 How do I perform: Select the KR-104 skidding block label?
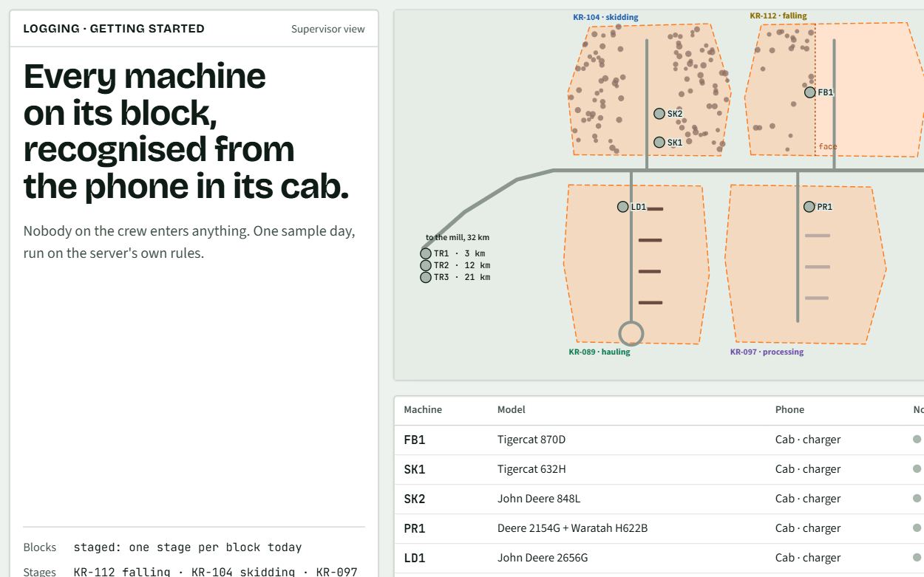(x=605, y=17)
